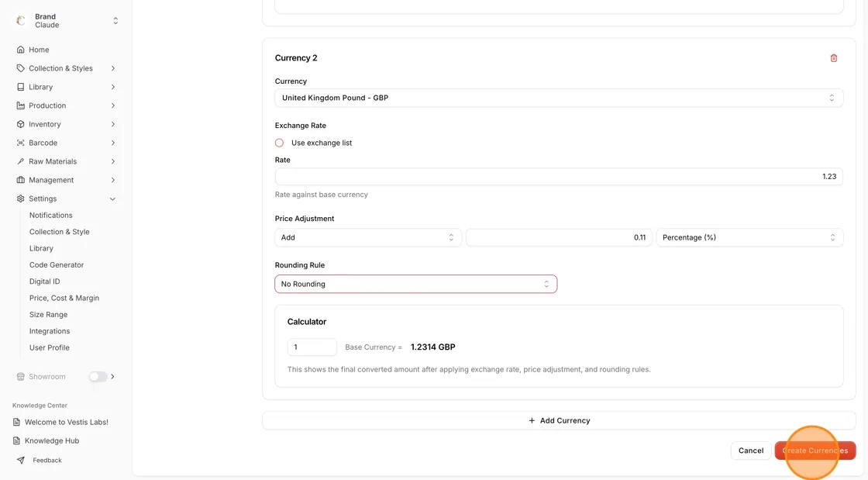Screen dimensions: 868x480
Task: Open Welcome to Vestis Labs! link
Action: 67,422
